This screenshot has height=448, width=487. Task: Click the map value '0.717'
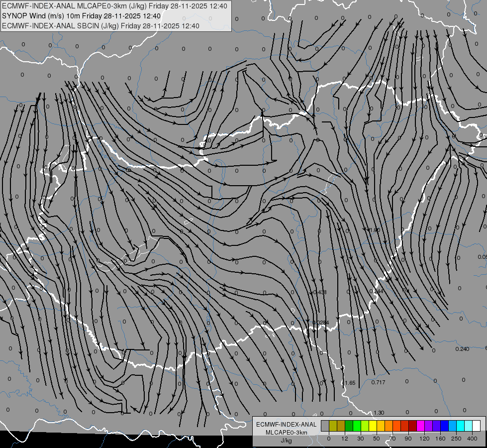click(x=378, y=382)
